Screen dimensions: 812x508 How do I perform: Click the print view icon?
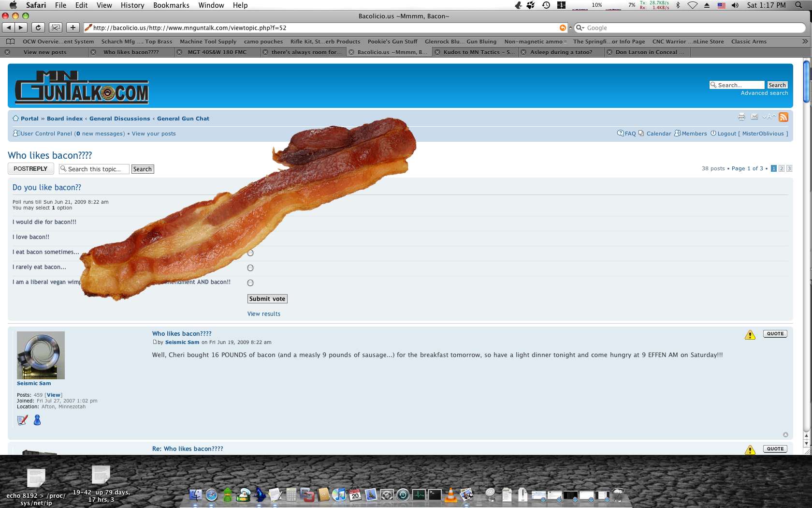tap(741, 117)
